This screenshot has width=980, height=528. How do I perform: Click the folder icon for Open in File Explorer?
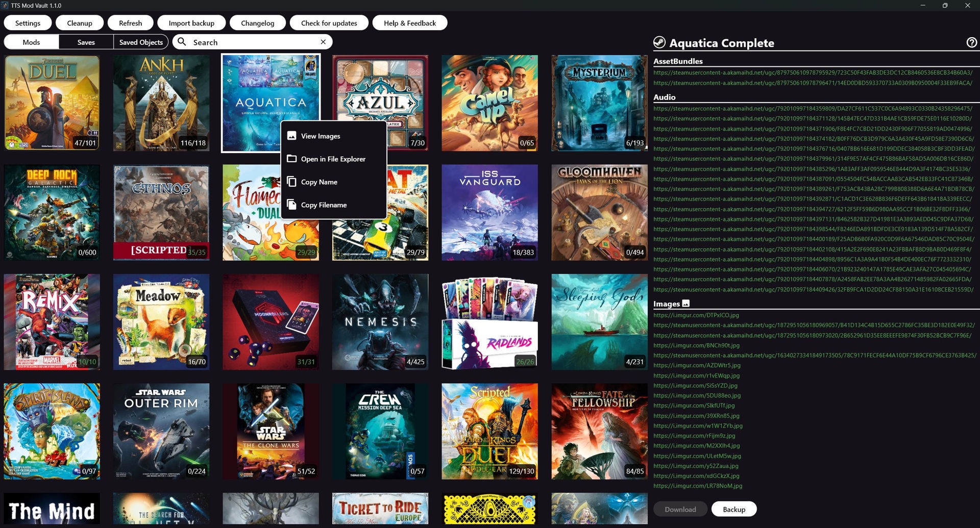click(x=292, y=159)
